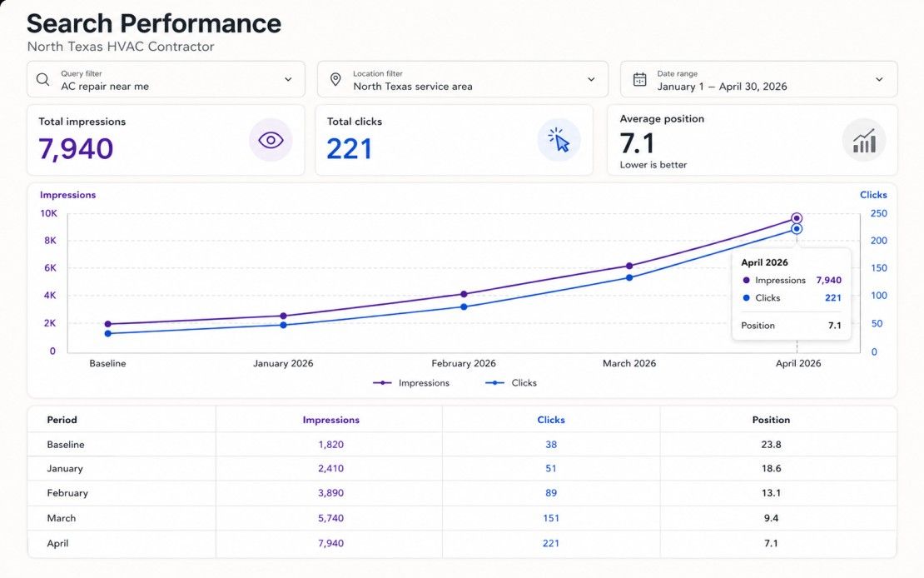Viewport: 924px width, 578px height.
Task: Click the 10K impressions axis label
Action: pos(48,213)
